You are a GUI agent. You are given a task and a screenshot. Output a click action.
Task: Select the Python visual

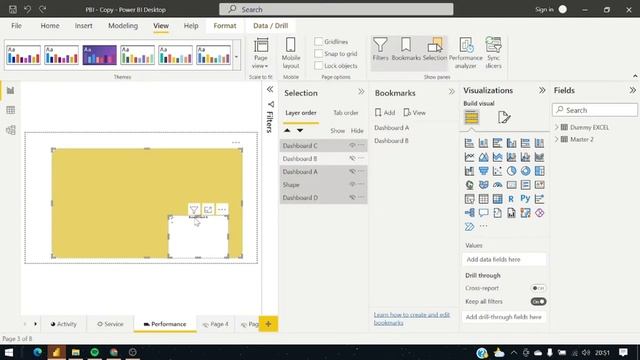coord(525,199)
